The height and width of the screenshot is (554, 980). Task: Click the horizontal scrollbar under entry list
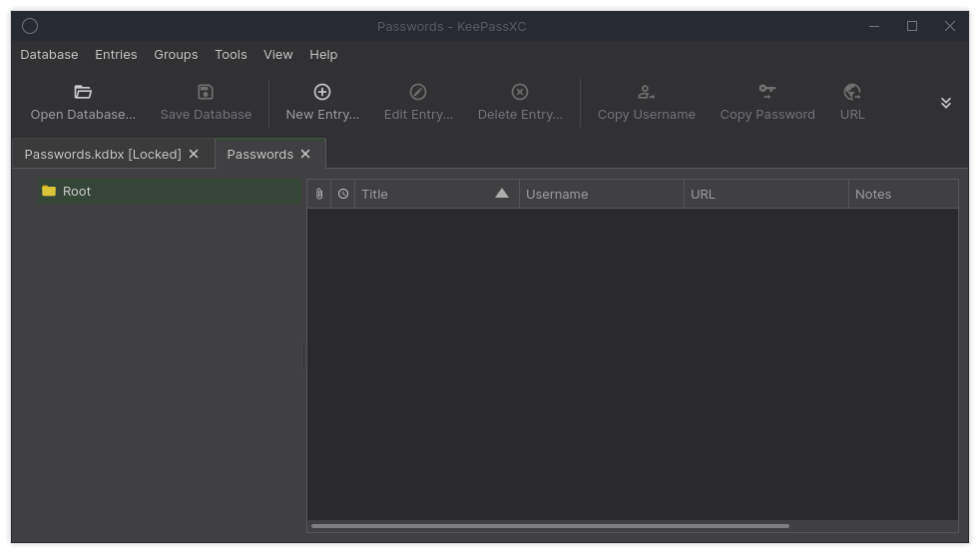point(550,526)
